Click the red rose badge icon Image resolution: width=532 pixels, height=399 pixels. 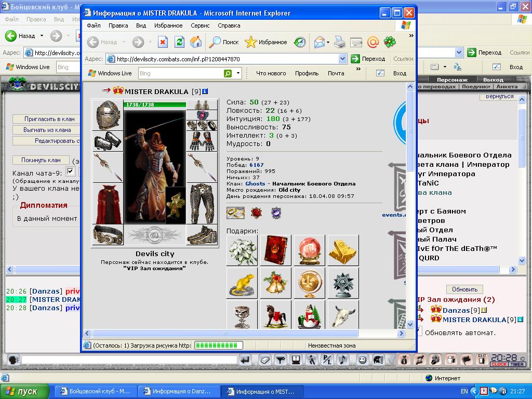pyautogui.click(x=257, y=212)
